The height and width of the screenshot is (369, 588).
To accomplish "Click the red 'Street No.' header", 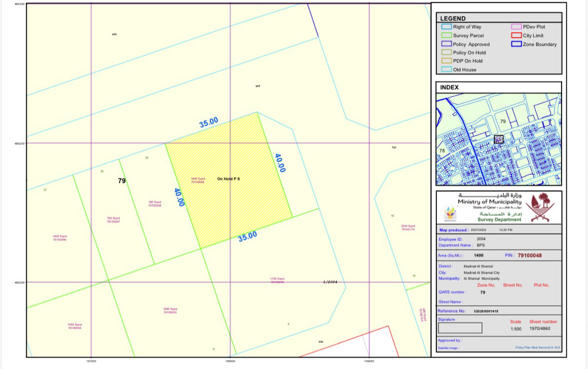I will tap(513, 285).
